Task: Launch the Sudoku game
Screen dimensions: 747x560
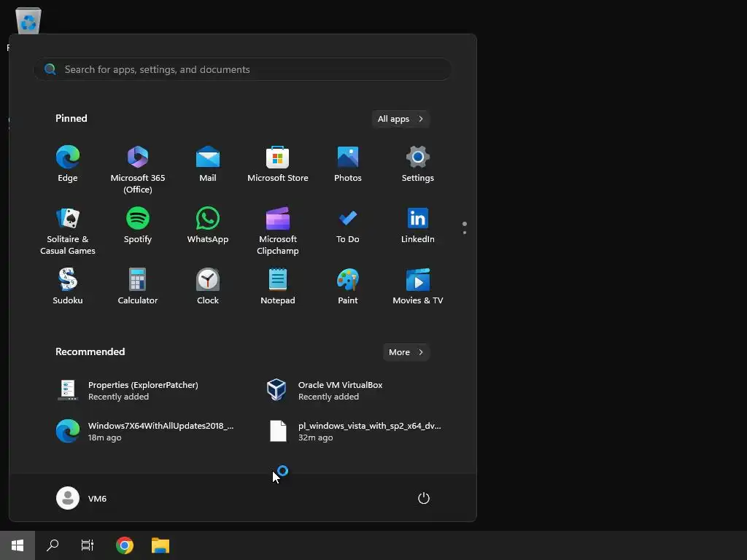Action: [x=68, y=287]
